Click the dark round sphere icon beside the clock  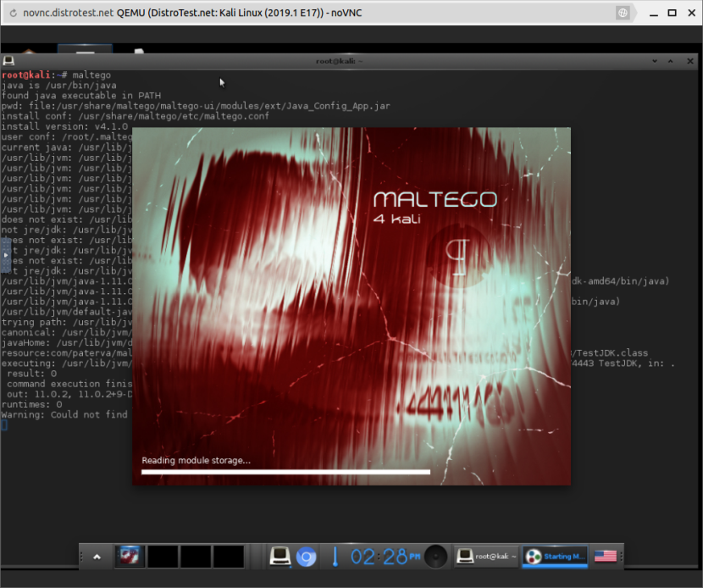click(x=436, y=557)
